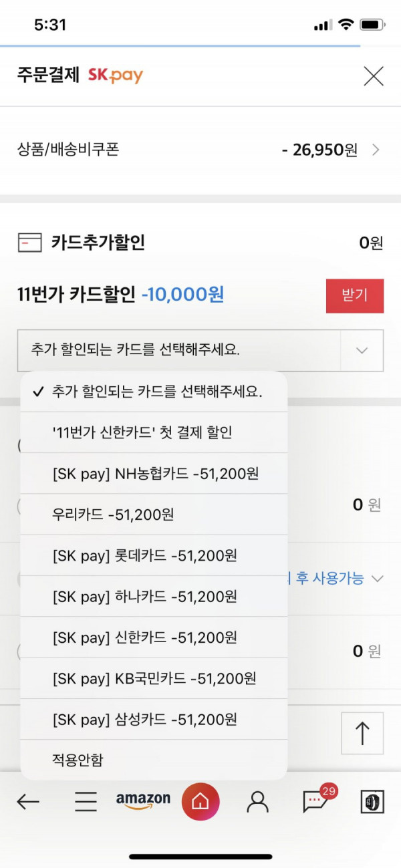Screen dimensions: 401x868
Task: Tap the scroll-to-top arrow button
Action: click(362, 733)
